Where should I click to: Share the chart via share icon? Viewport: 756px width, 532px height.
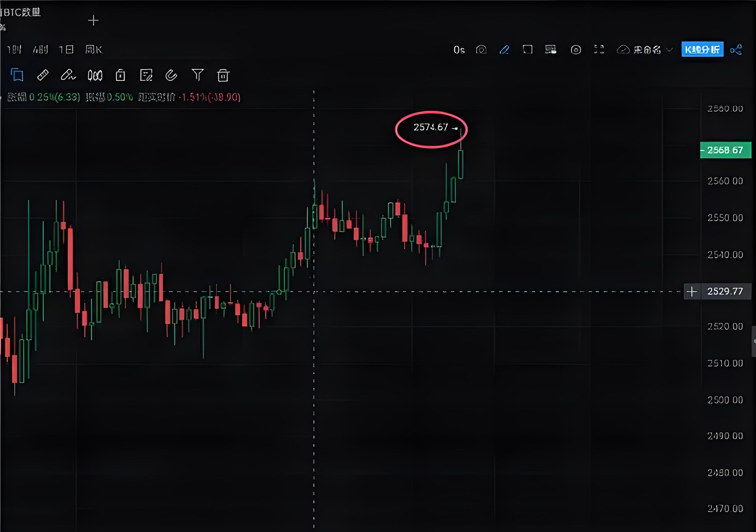[x=736, y=50]
